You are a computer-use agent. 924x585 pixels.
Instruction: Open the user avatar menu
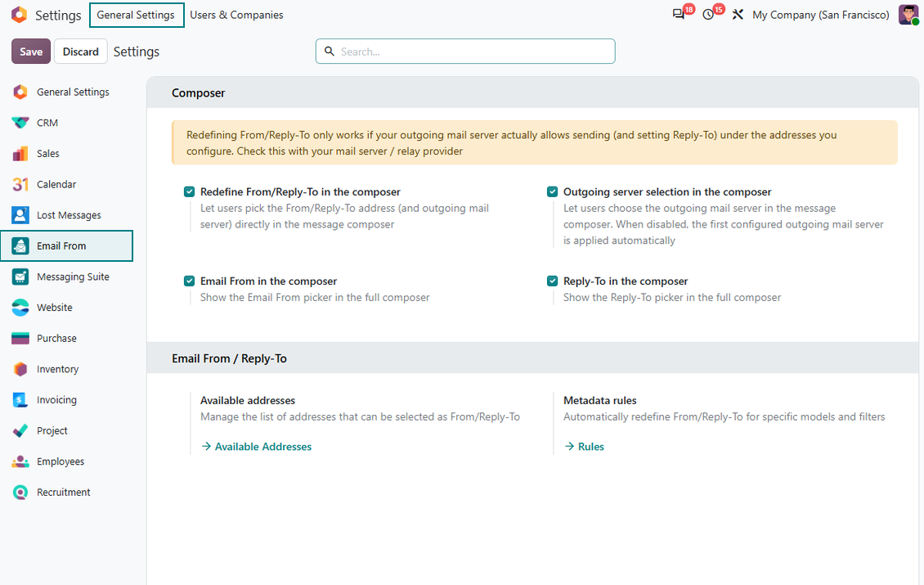click(x=908, y=15)
